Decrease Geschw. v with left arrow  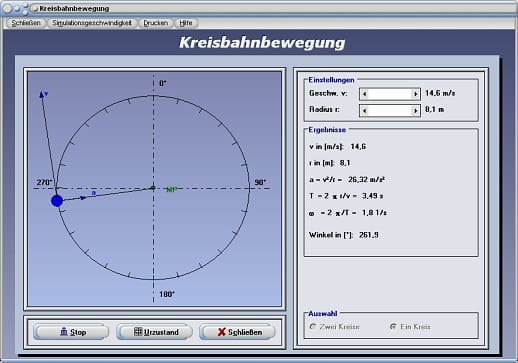pyautogui.click(x=364, y=94)
